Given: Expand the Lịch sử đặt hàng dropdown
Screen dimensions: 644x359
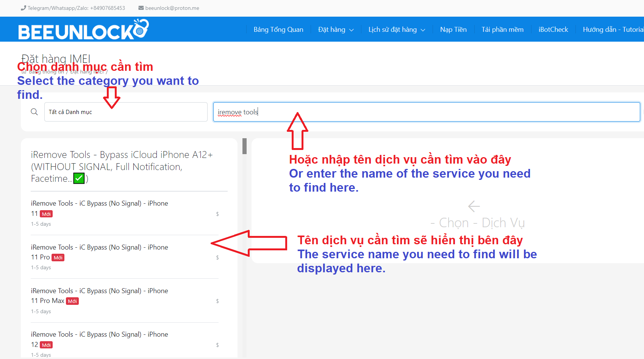Looking at the screenshot, I should (397, 30).
